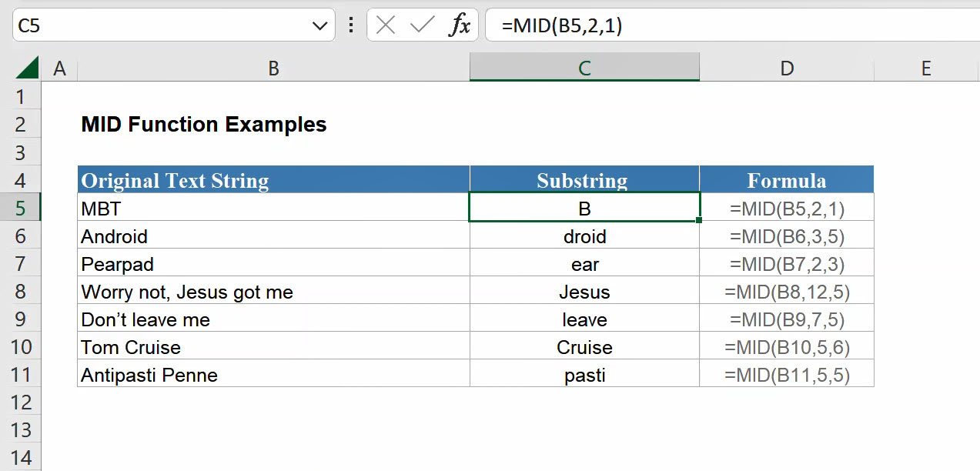980x471 pixels.
Task: Click the cell showing Jesus substring
Action: 584,292
